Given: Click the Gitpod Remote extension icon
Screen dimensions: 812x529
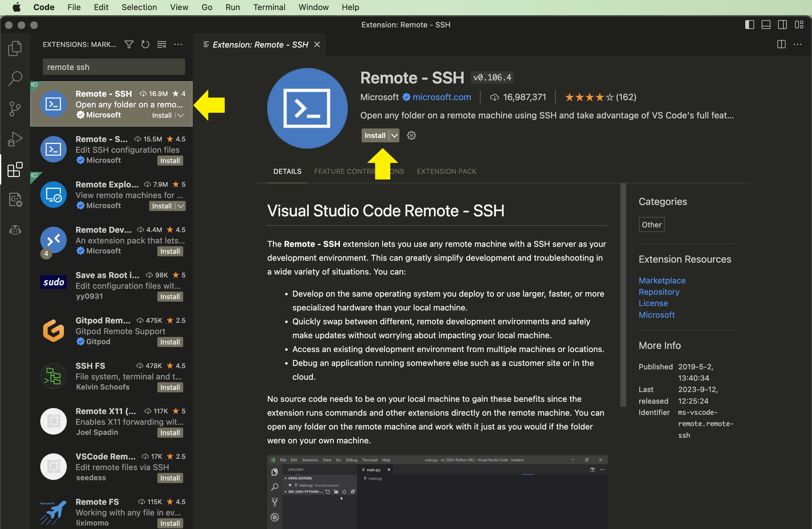Looking at the screenshot, I should coord(53,331).
